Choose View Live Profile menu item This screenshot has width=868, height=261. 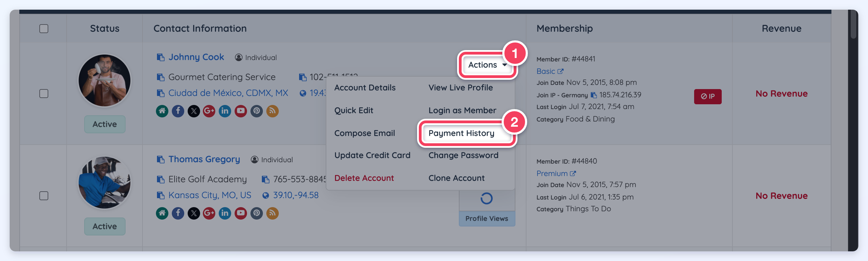[x=461, y=88]
